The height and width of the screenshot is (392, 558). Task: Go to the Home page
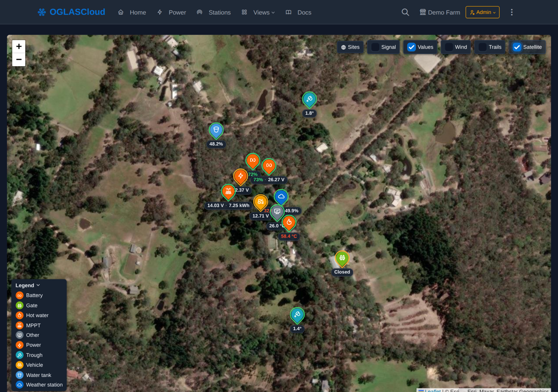point(132,12)
